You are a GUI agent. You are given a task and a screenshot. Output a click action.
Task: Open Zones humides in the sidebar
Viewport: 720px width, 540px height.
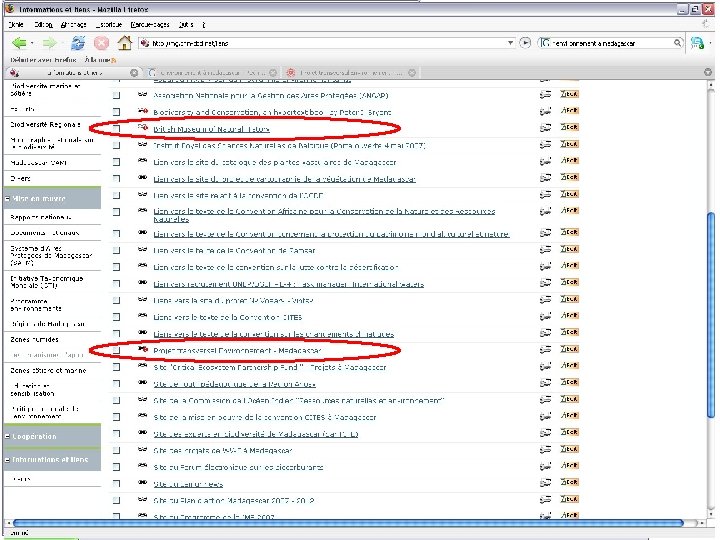(x=34, y=339)
